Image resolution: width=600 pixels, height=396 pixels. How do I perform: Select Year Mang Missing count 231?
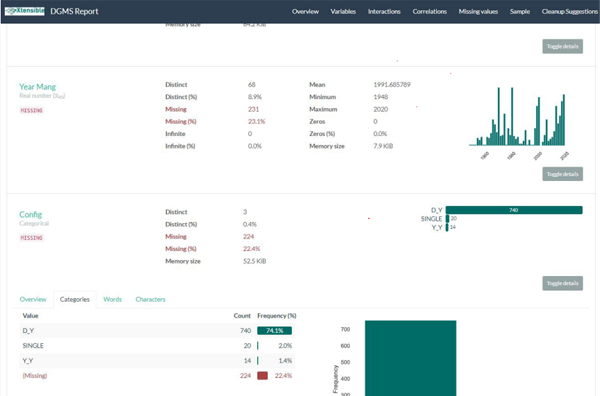click(253, 109)
